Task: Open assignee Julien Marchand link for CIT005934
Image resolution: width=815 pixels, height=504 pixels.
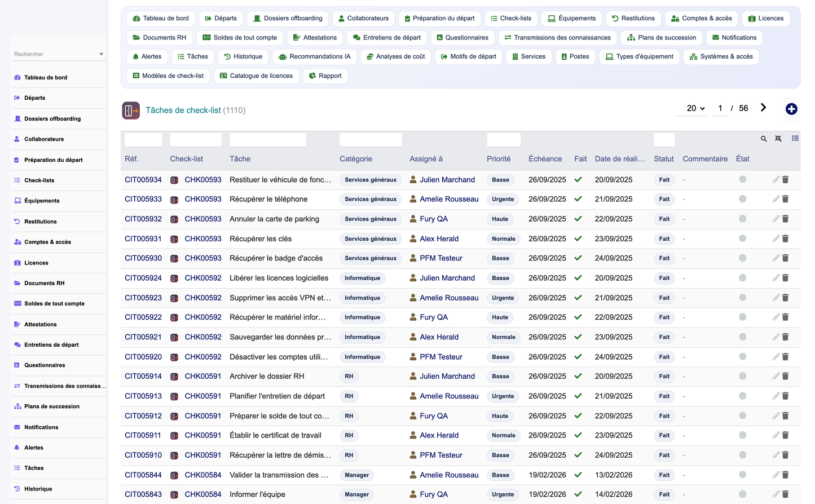Action: pyautogui.click(x=447, y=180)
